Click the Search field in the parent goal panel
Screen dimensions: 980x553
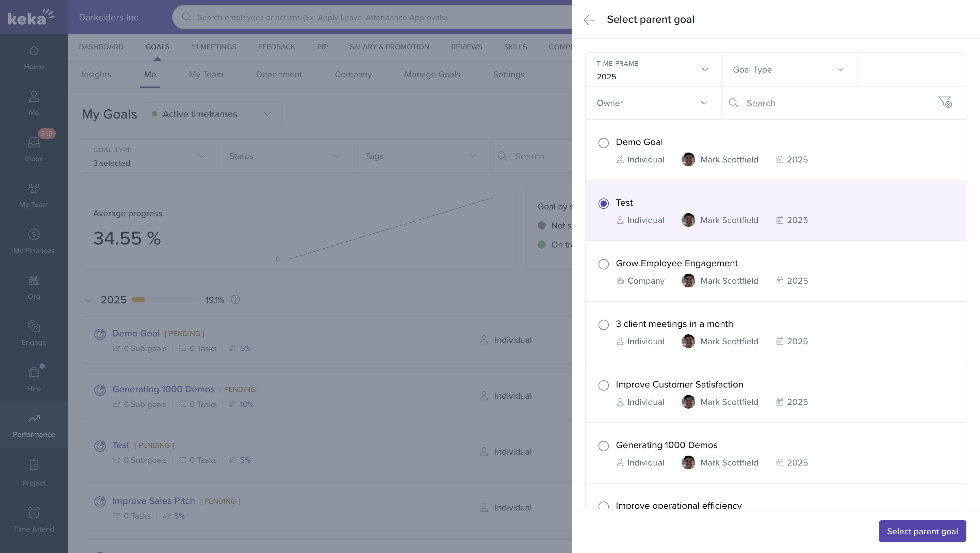[837, 103]
